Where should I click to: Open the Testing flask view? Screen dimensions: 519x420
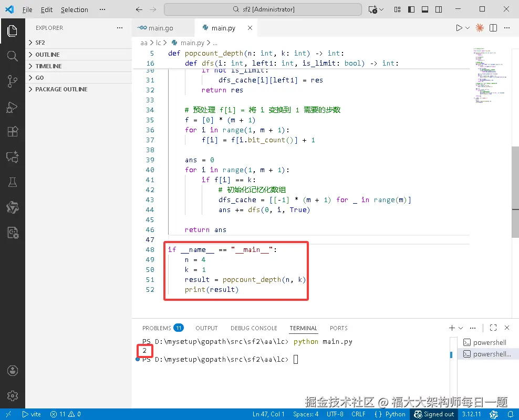[x=12, y=182]
